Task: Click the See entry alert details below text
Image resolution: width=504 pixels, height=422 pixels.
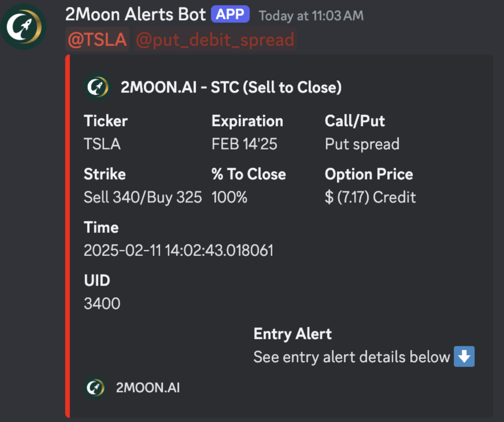Action: pos(351,357)
